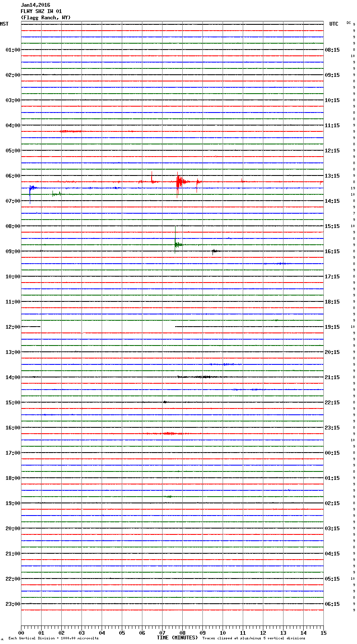Click the DC column header
357x644 pixels.
coord(349,23)
